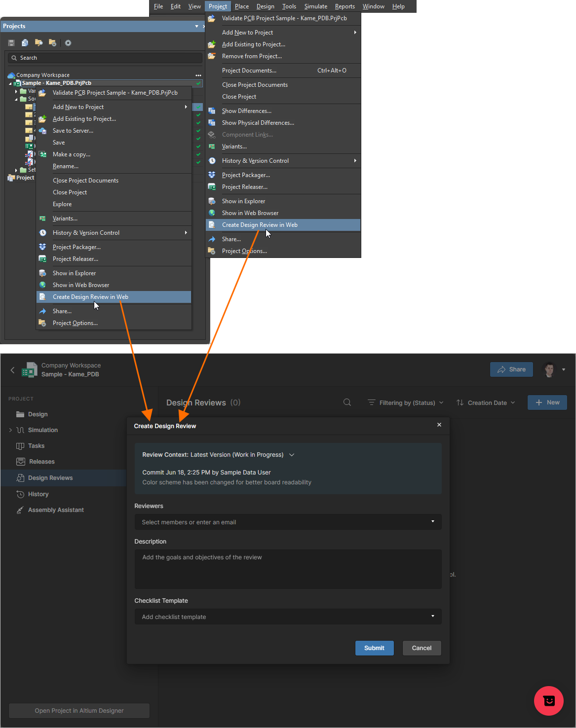Open the Design menu in the menu bar
Screen dimensions: 576x728
(266, 6)
